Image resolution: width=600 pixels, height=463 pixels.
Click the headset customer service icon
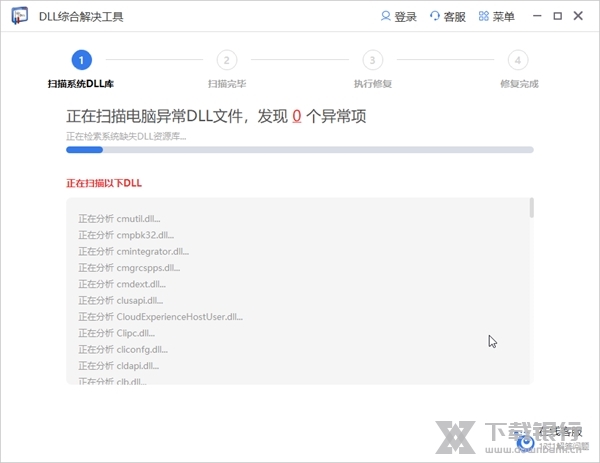tap(435, 16)
